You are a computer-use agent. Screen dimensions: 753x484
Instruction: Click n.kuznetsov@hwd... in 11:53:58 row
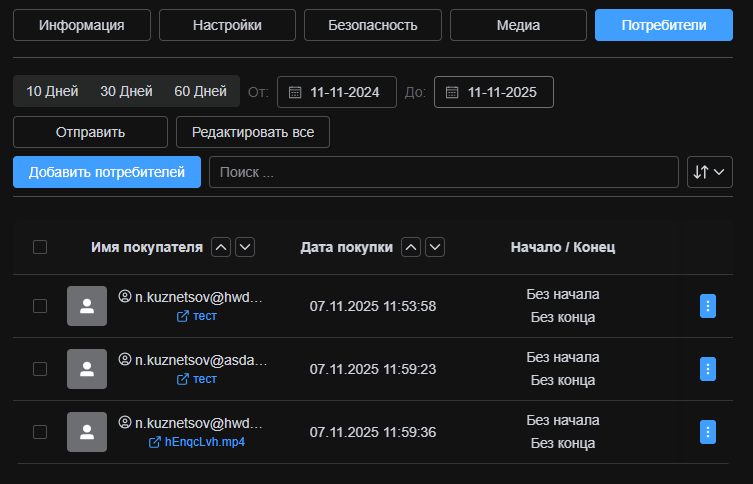click(x=199, y=297)
